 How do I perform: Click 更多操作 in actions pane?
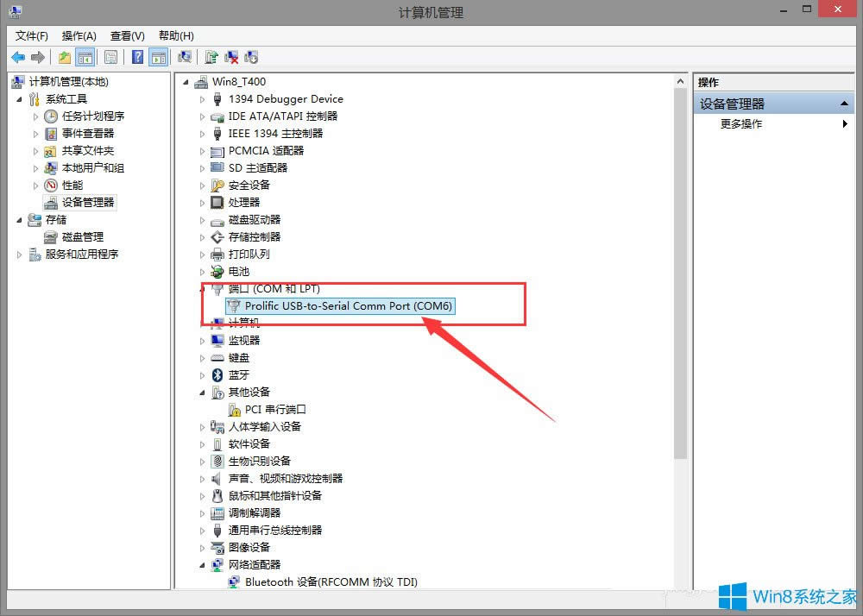pos(741,123)
